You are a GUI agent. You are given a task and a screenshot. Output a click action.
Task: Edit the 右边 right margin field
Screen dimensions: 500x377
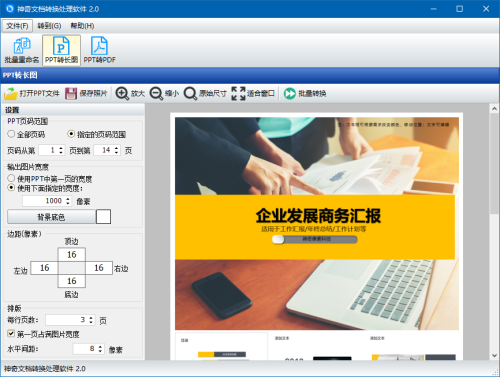point(99,268)
